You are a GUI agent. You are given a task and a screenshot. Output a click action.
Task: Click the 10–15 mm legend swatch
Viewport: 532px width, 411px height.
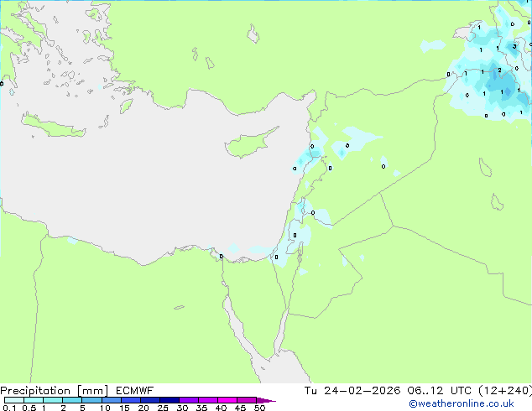click(x=111, y=400)
